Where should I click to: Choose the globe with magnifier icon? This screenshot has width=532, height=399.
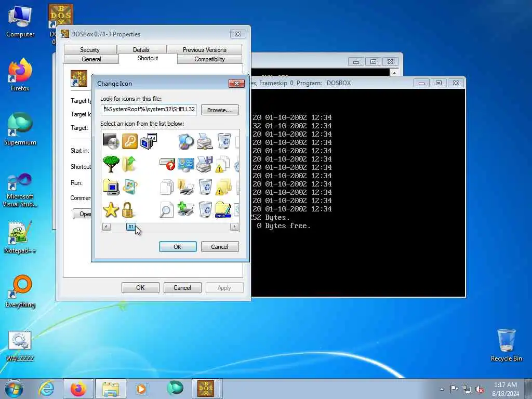(x=186, y=141)
